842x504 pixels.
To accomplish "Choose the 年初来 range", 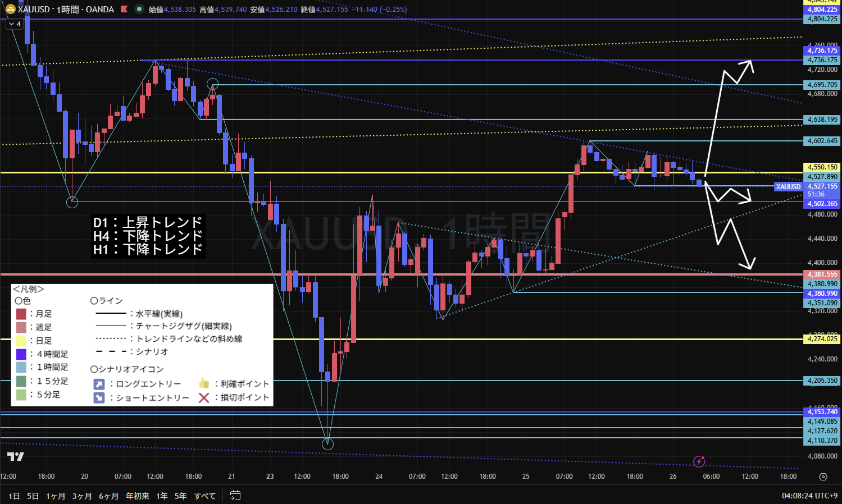I will tap(137, 496).
